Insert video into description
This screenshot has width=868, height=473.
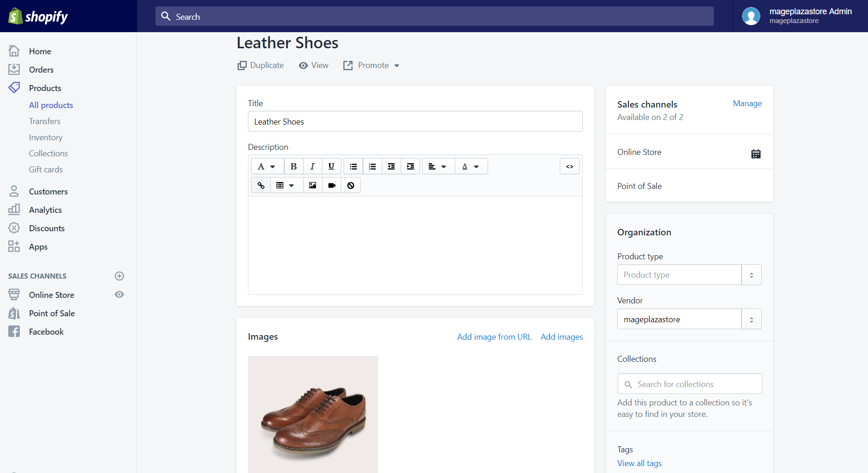click(332, 185)
